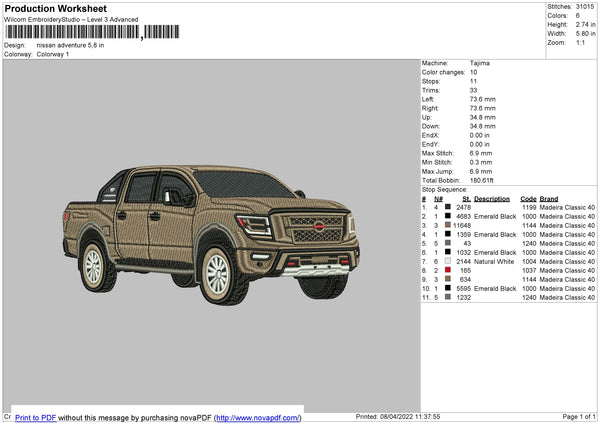
Task: Click the dark swatch in stop sequence row 1
Action: (447, 207)
